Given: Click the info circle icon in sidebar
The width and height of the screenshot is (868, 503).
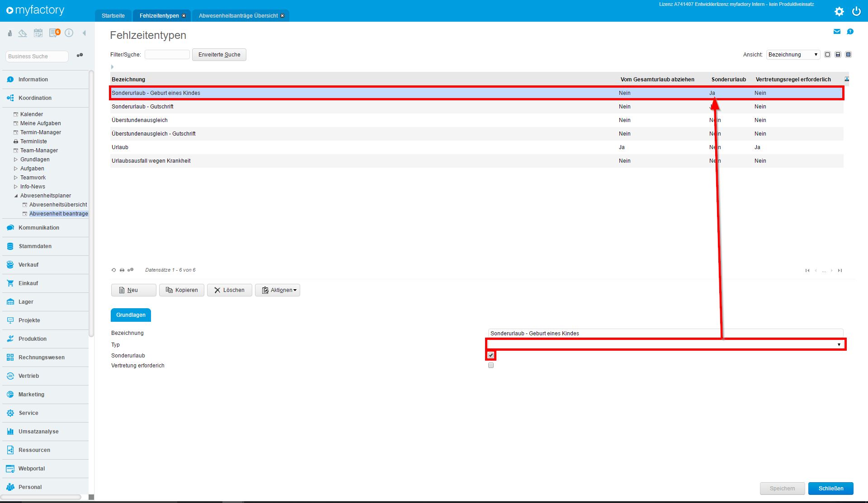Looking at the screenshot, I should click(x=69, y=33).
